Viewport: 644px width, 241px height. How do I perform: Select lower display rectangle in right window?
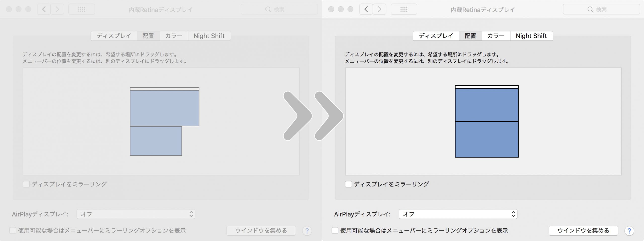[487, 140]
